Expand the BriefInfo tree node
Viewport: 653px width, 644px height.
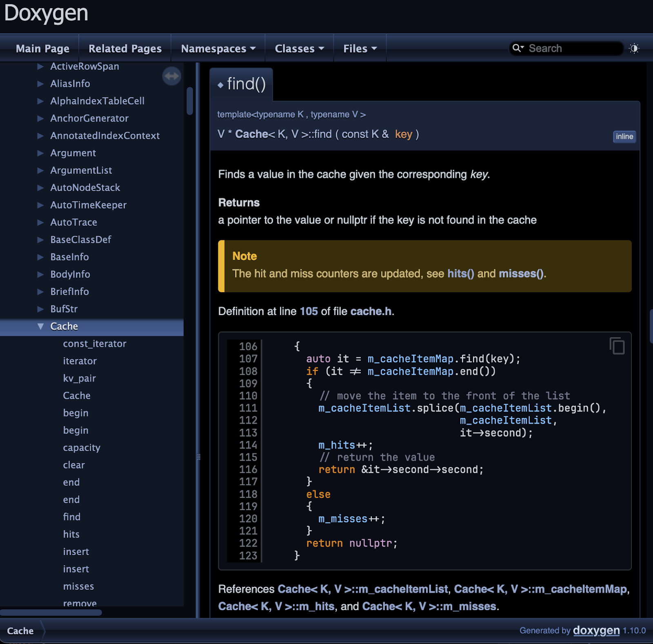point(40,292)
